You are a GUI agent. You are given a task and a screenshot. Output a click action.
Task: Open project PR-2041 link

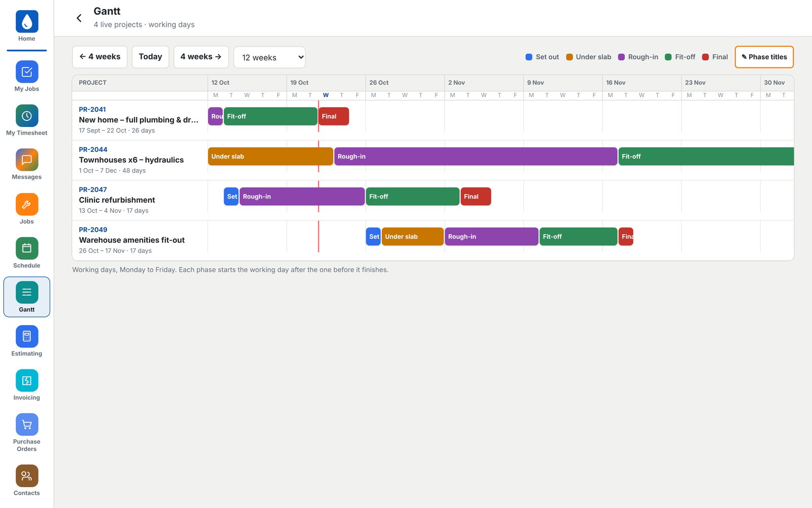pos(92,109)
